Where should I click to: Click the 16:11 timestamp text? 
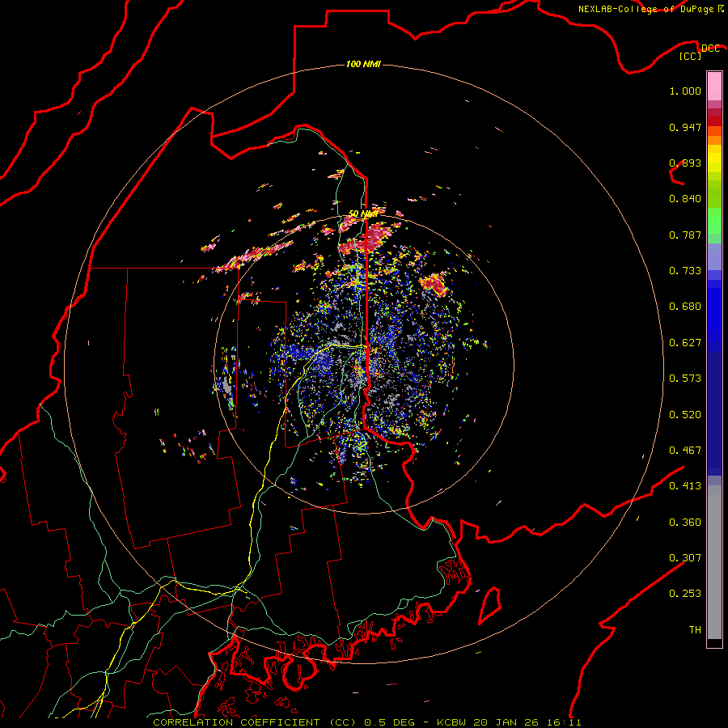coord(564,722)
